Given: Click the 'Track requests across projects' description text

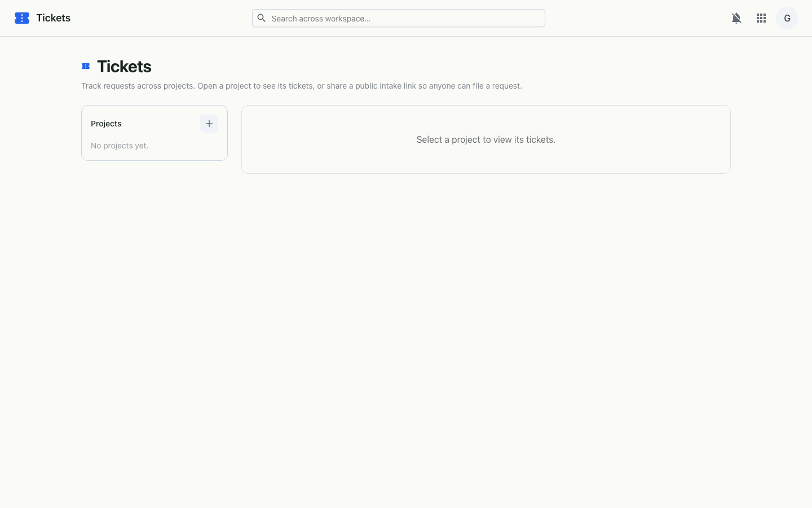Looking at the screenshot, I should pos(302,86).
